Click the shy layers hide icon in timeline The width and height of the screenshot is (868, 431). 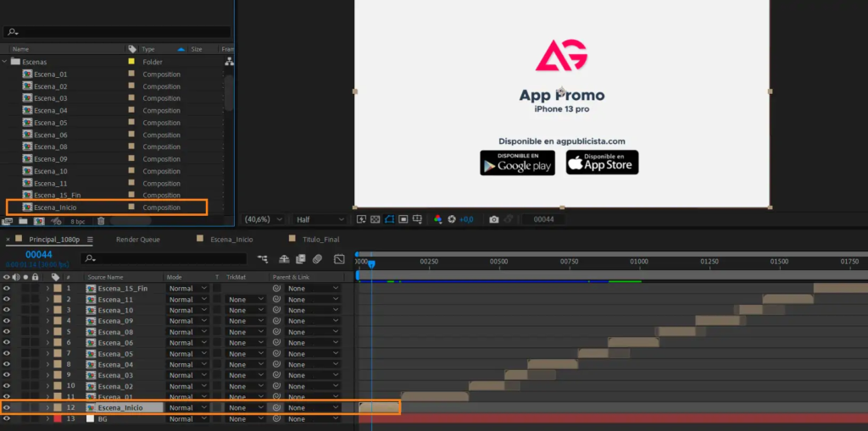pyautogui.click(x=284, y=258)
